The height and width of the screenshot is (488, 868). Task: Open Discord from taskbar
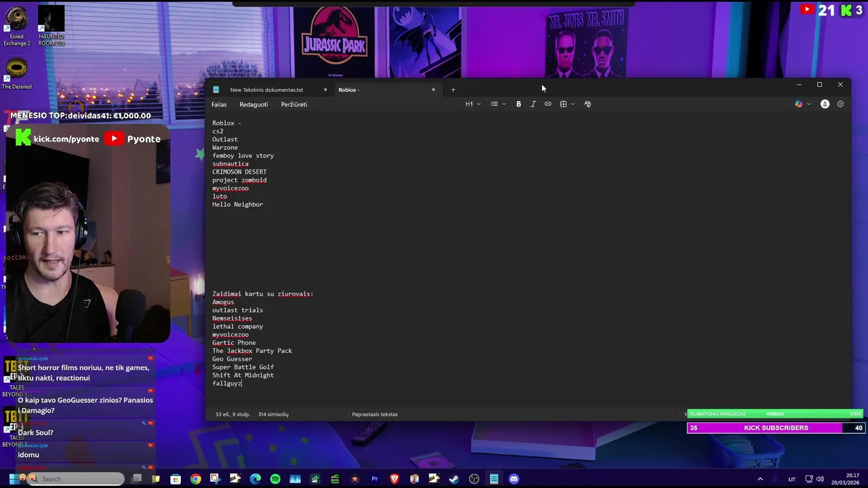click(x=514, y=479)
